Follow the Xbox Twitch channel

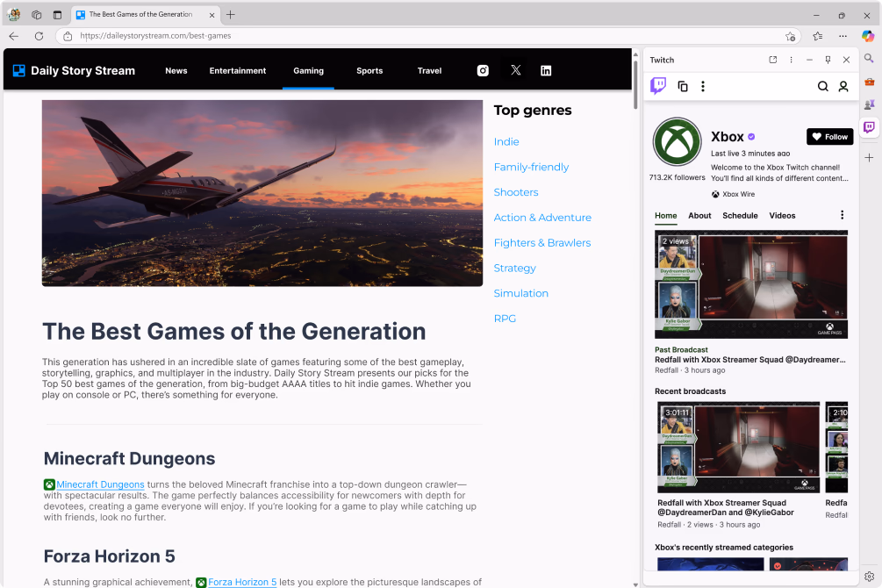coord(829,137)
